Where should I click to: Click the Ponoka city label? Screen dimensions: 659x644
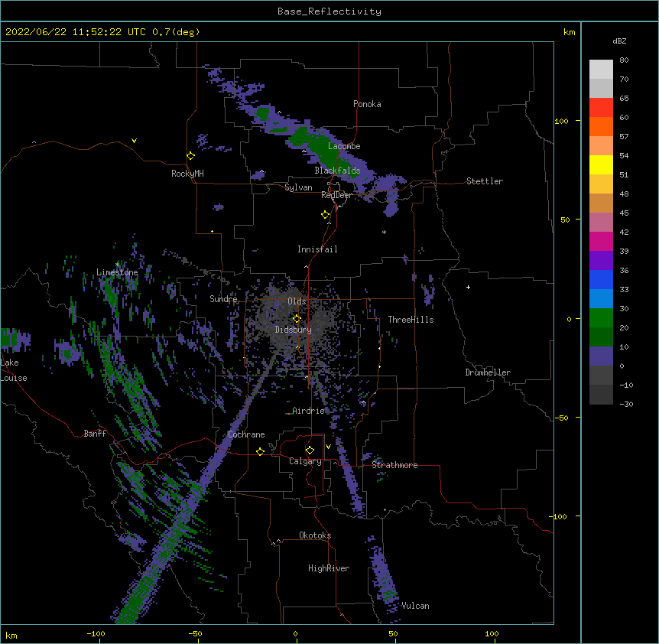(x=367, y=104)
